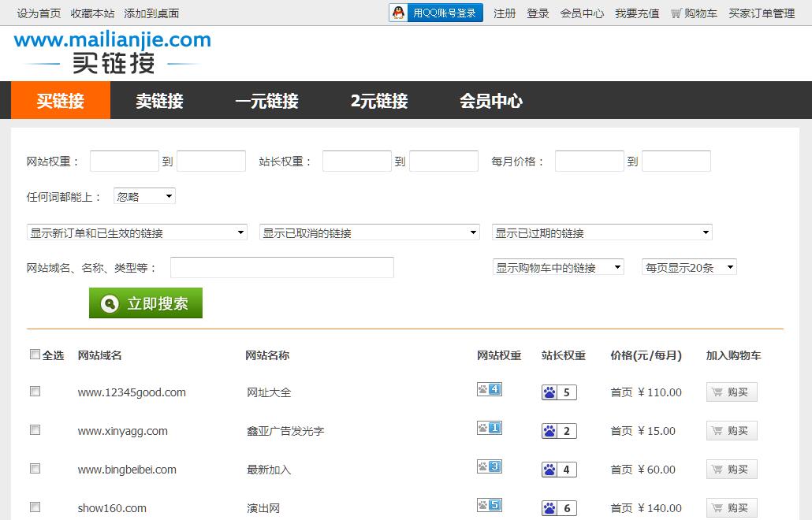812x520 pixels.
Task: Click the mailianjie.com site logo
Action: pos(112,52)
